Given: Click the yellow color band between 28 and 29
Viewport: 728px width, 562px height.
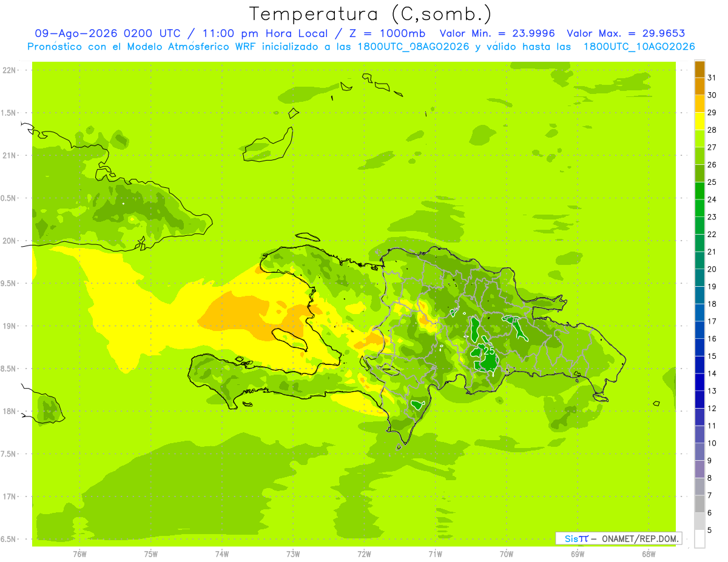Looking at the screenshot, I should [x=699, y=121].
